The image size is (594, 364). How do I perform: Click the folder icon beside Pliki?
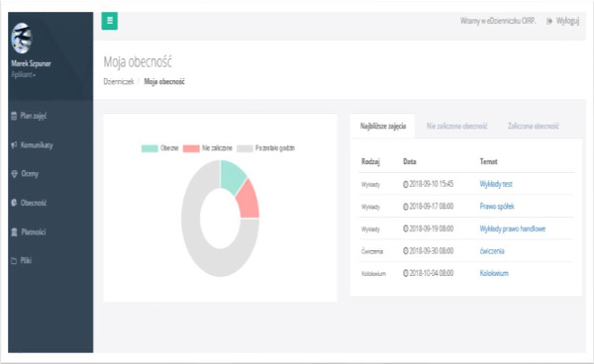point(14,261)
